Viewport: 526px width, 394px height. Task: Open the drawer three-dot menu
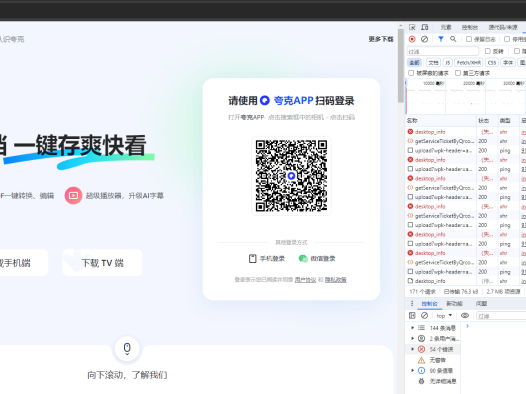click(412, 303)
